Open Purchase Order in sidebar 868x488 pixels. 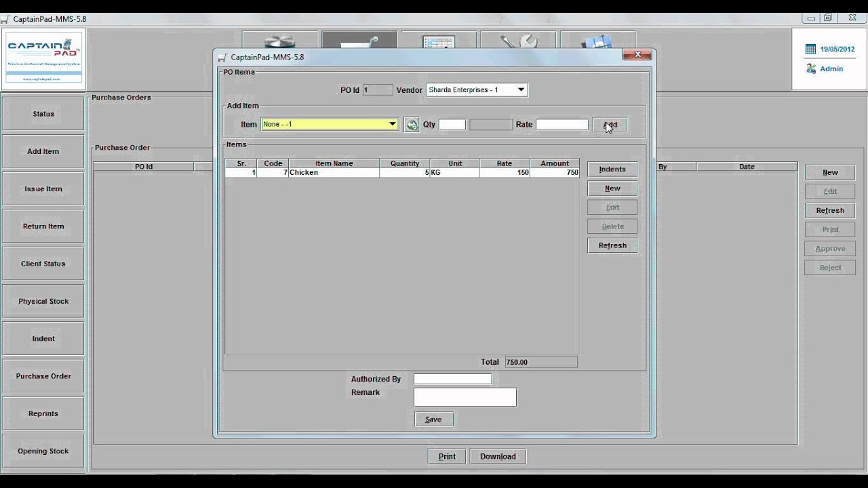pyautogui.click(x=43, y=376)
